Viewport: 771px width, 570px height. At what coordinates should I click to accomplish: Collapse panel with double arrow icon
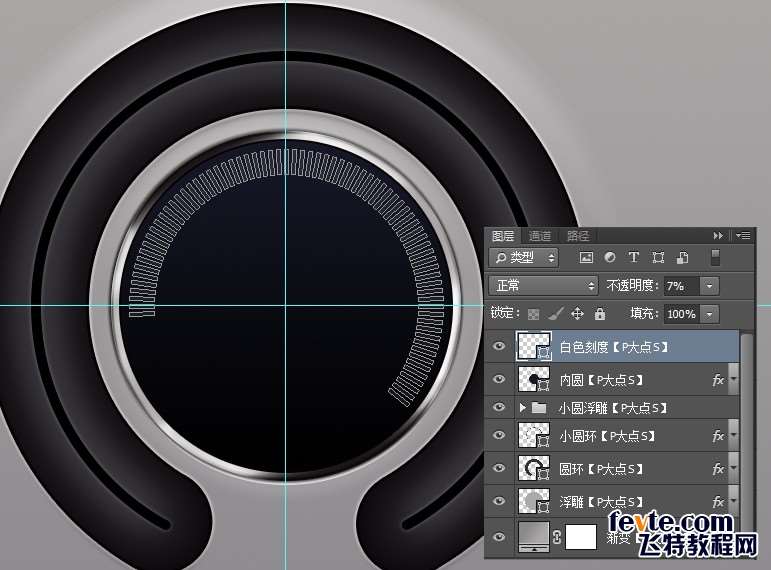tap(718, 236)
